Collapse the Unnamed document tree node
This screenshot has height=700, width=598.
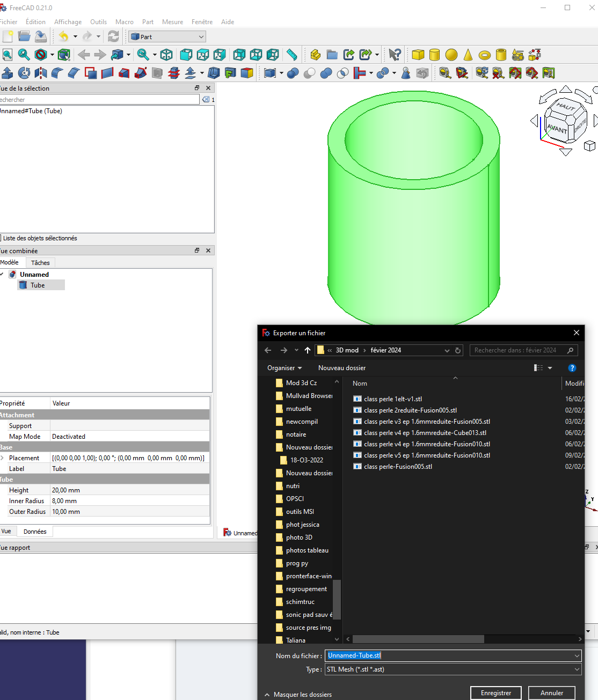[2, 275]
